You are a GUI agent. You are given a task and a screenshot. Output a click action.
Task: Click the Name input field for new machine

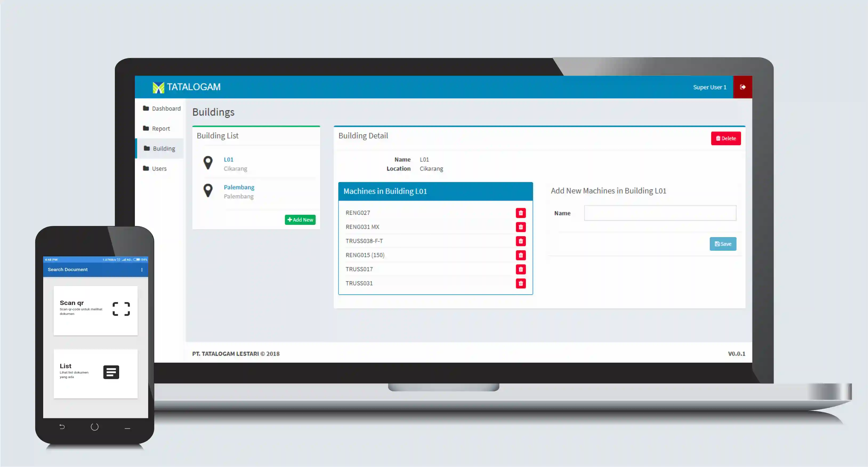[x=660, y=213]
